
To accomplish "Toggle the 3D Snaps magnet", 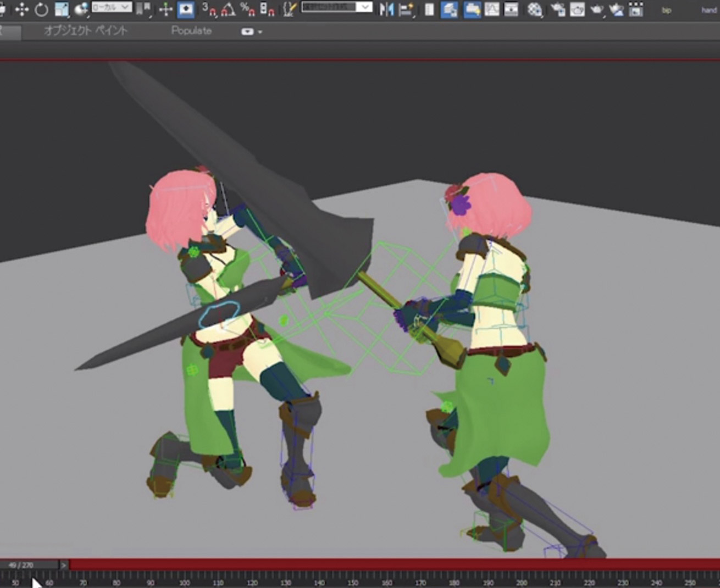I will click(x=209, y=9).
